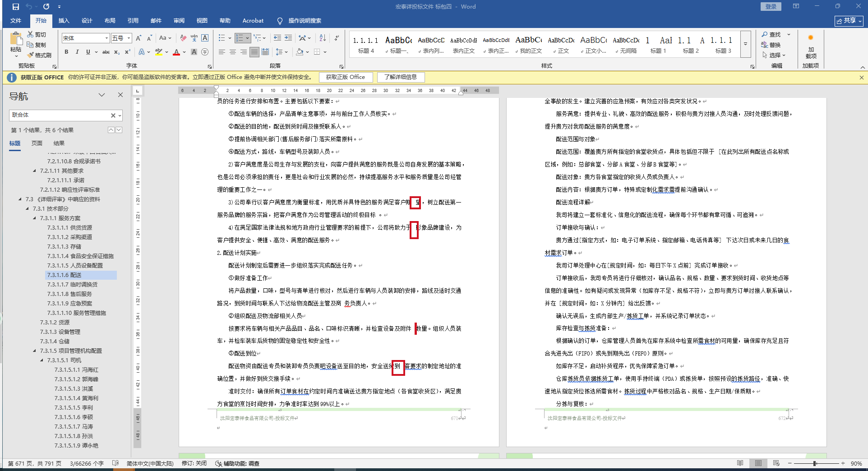Select the Format Painter (格式刷)

tap(39, 55)
